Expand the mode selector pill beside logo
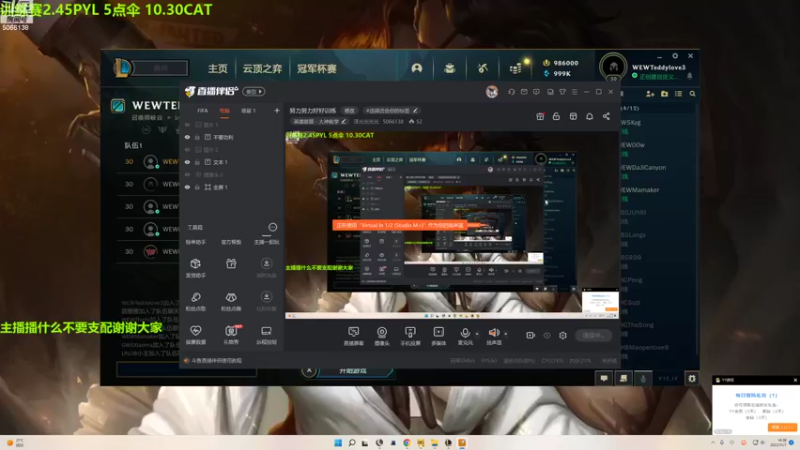800x450 pixels. click(254, 92)
